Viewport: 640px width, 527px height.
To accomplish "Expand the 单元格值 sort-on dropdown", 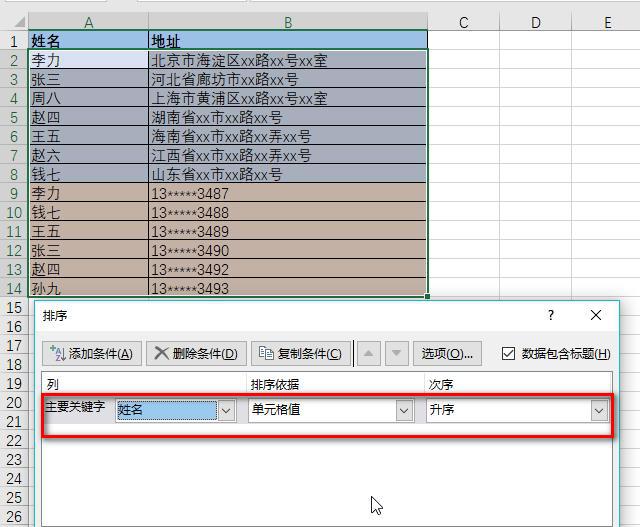I will (x=404, y=410).
